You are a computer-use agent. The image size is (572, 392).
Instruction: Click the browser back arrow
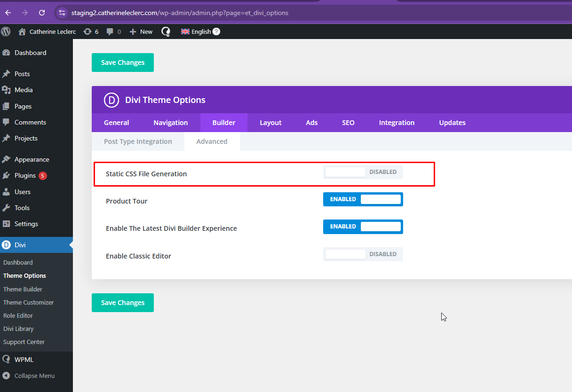pos(8,13)
